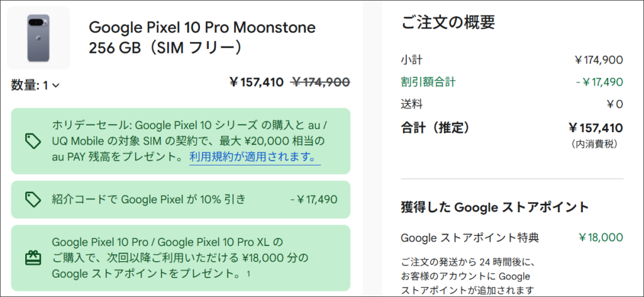Click the crossed-out original price ¥174,900
Screen dimensions: 644x297
coord(320,82)
